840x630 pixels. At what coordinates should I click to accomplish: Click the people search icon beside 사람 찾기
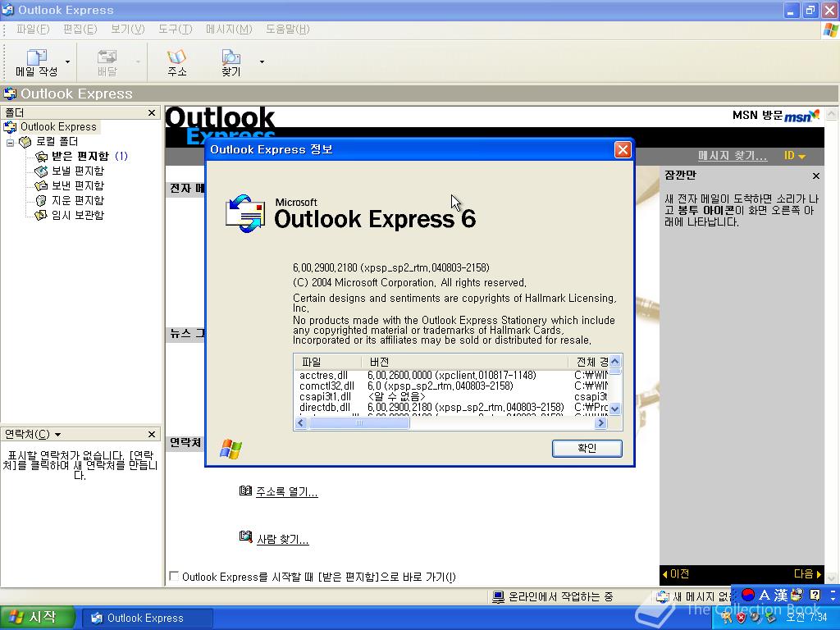pyautogui.click(x=245, y=536)
